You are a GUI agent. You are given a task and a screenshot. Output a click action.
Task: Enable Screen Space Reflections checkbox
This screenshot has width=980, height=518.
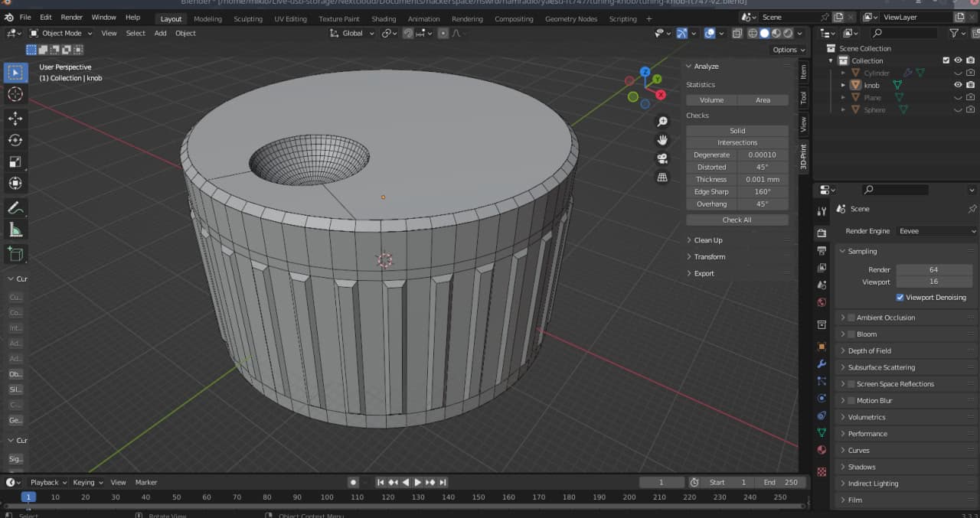(x=851, y=384)
